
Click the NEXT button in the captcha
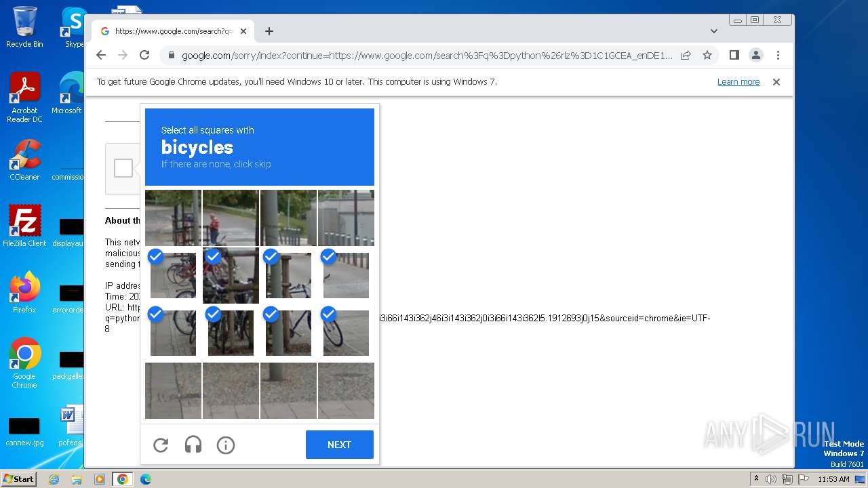pyautogui.click(x=340, y=445)
